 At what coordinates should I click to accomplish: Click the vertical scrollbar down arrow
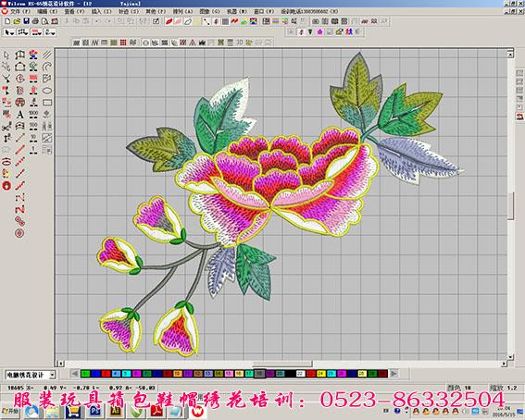(510, 357)
